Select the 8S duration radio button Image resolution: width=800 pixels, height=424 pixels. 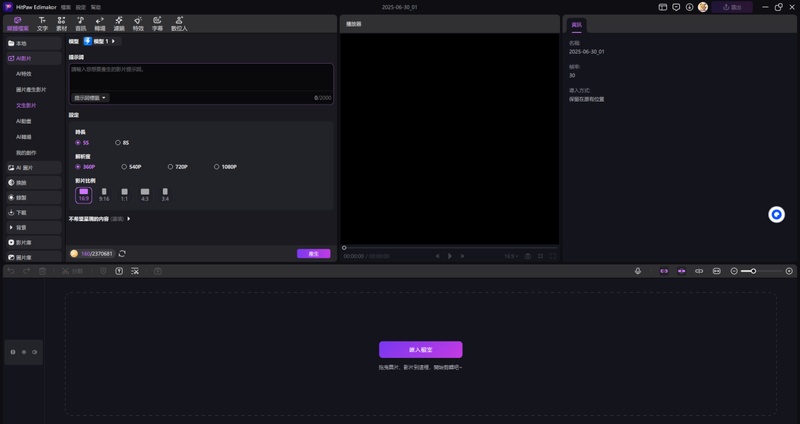pyautogui.click(x=118, y=142)
